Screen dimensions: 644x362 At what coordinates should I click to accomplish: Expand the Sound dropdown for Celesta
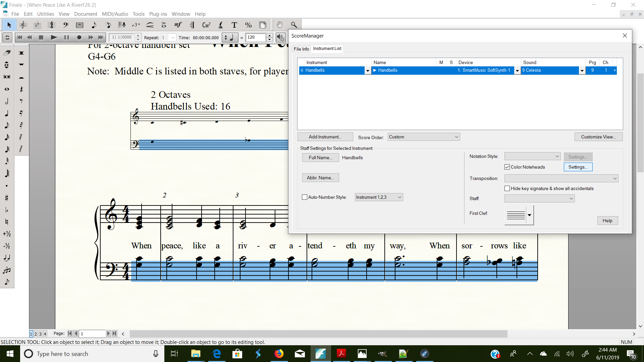tap(582, 70)
